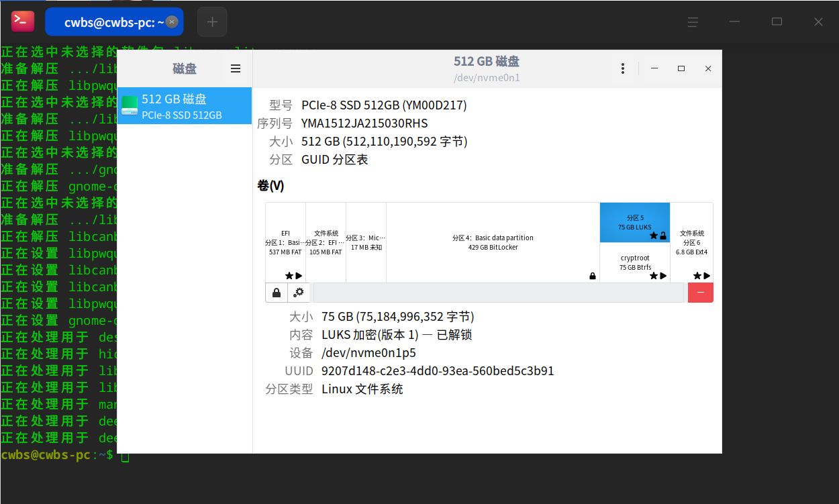Click the star icon on partition 6
The height and width of the screenshot is (504, 839).
point(697,276)
